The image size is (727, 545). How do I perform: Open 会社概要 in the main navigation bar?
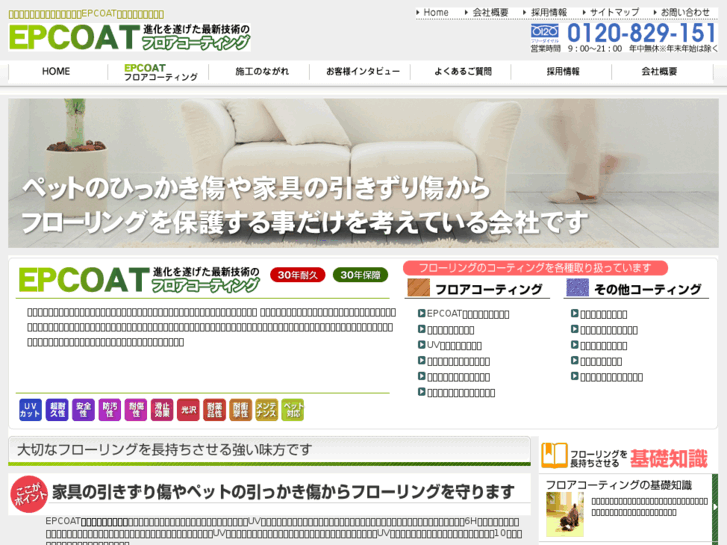659,71
